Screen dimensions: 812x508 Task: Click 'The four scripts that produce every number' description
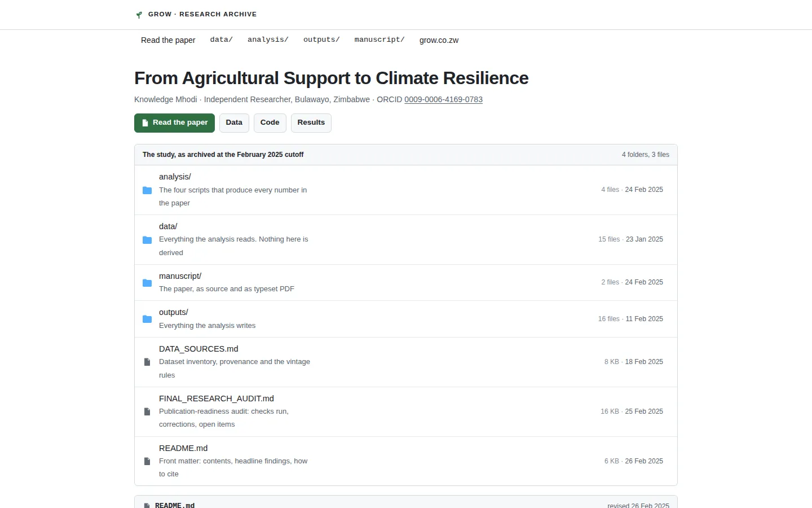(x=233, y=196)
